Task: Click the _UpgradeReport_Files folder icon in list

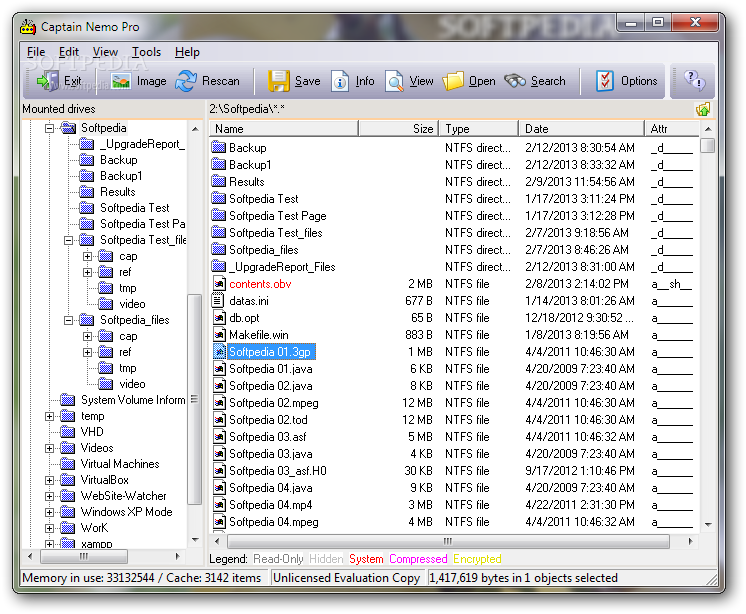Action: click(x=218, y=266)
